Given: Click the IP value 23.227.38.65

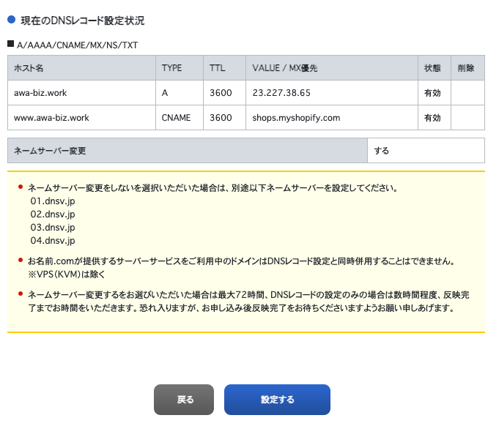Looking at the screenshot, I should tap(281, 93).
